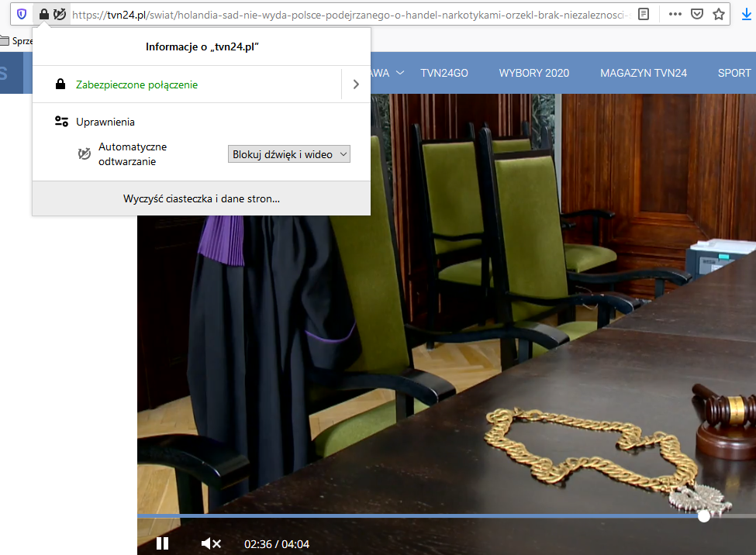Click the URL text in the address bar
Viewport: 756px width, 555px height.
(x=349, y=14)
